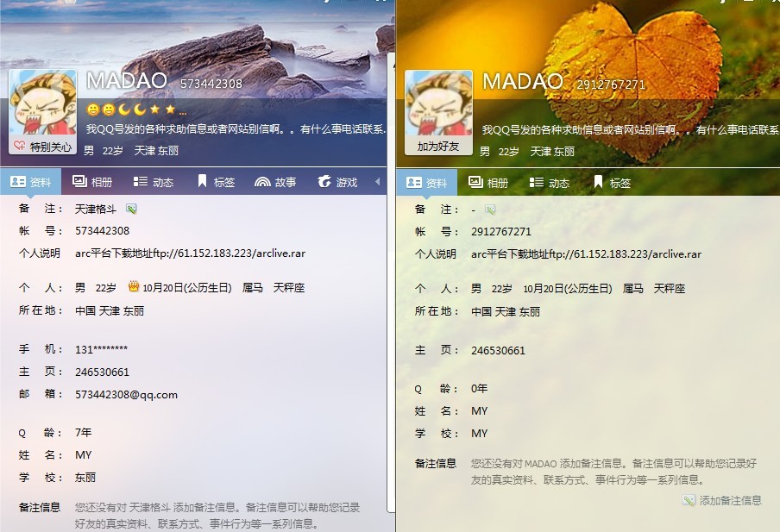
Task: Click the profile card icon on right 资料 tab
Action: 414,183
